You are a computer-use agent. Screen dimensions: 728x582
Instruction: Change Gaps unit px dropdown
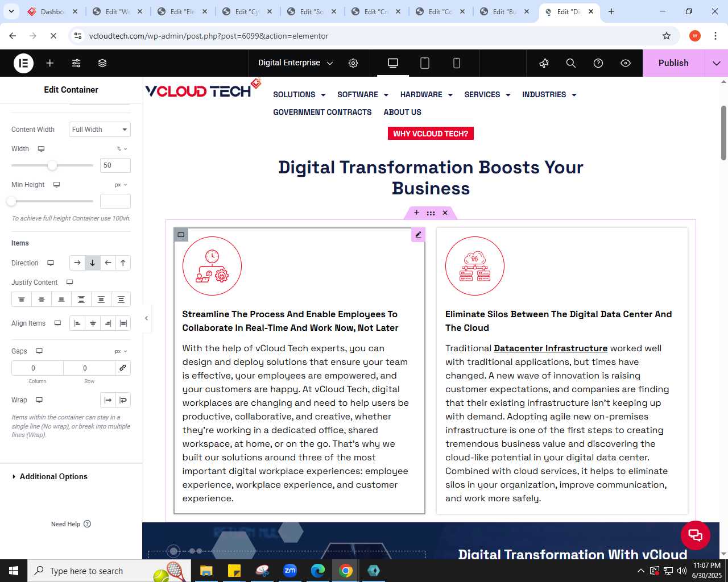click(x=121, y=351)
